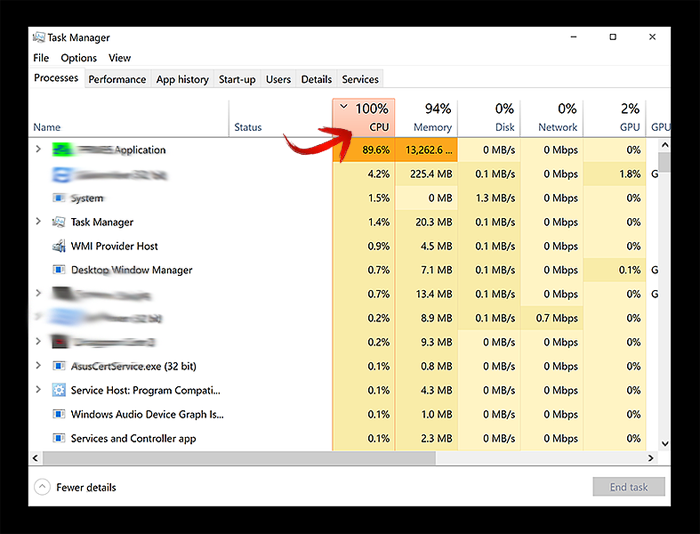Select the WMI Provider Host row
The width and height of the screenshot is (700, 534).
343,246
